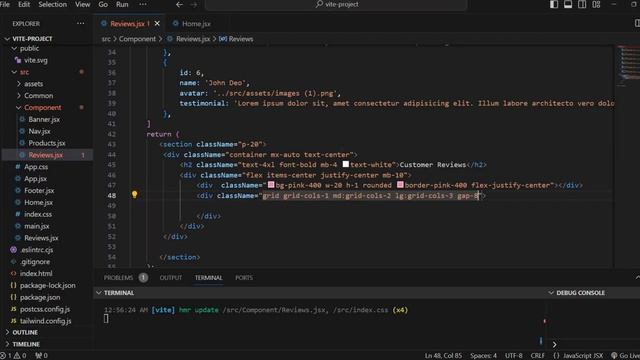Image resolution: width=640 pixels, height=360 pixels.
Task: Open the File menu
Action: [5, 4]
